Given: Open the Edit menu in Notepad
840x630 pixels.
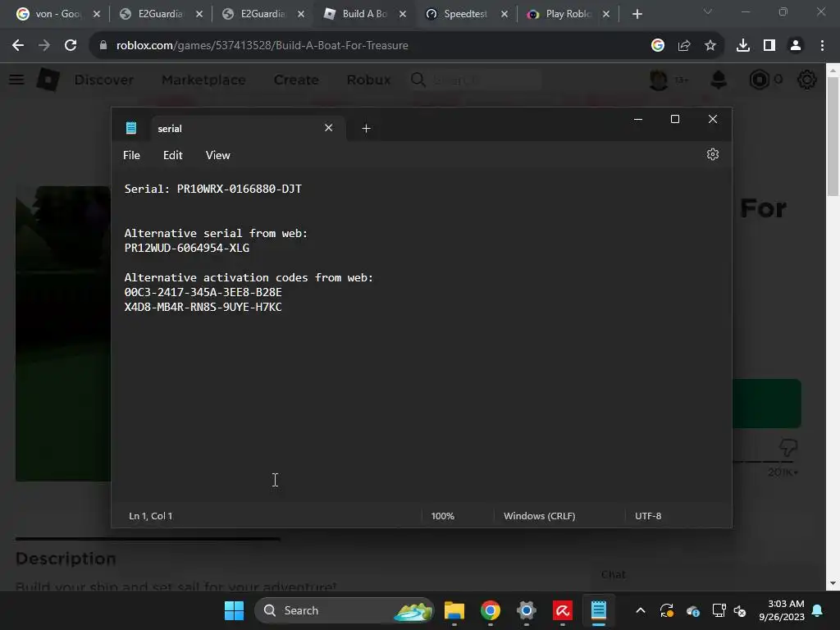Looking at the screenshot, I should (x=172, y=155).
